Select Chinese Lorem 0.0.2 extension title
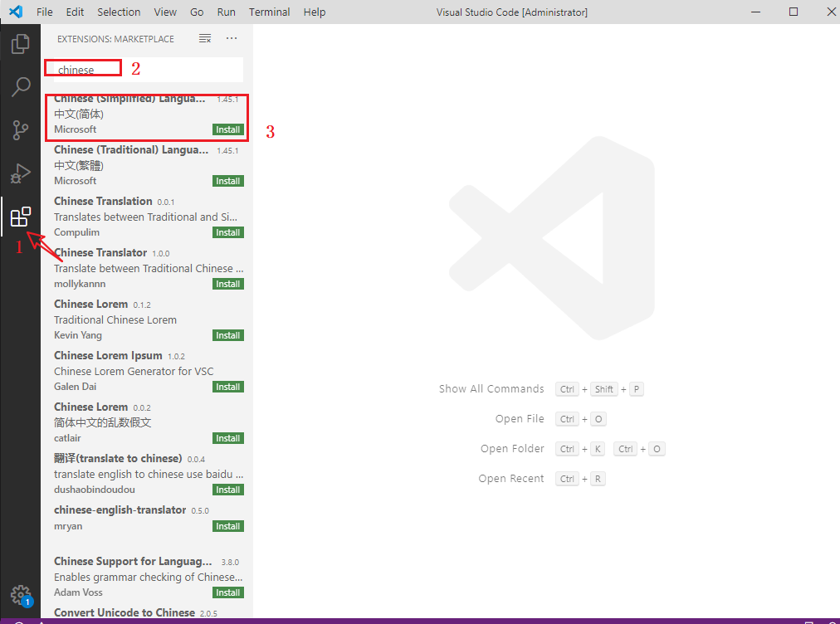 pos(91,407)
